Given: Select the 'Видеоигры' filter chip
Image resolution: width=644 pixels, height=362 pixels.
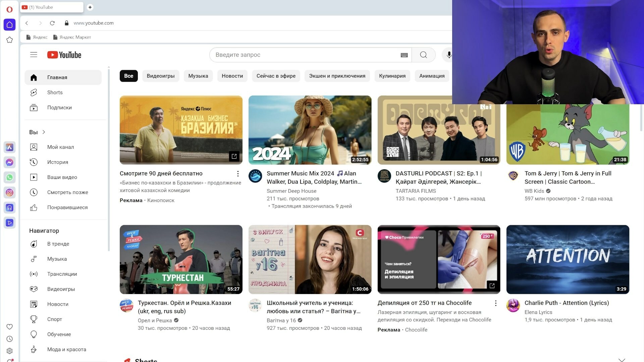Looking at the screenshot, I should (x=161, y=76).
